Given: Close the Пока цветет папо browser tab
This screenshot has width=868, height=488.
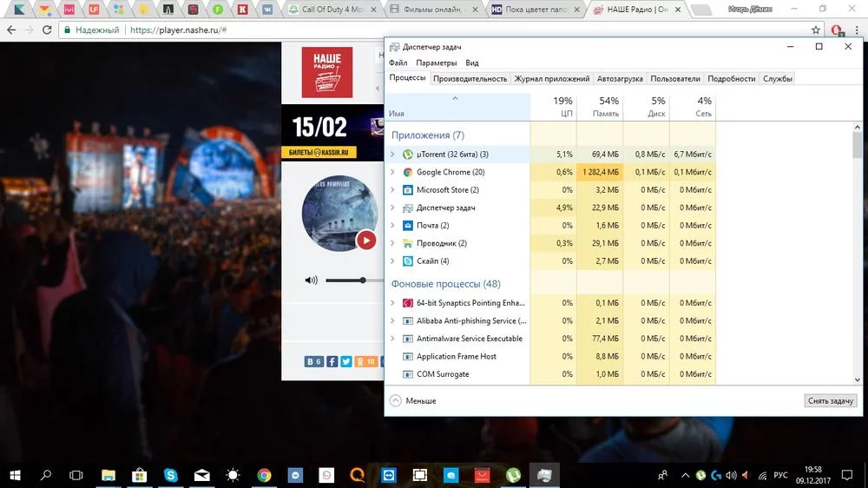Looking at the screenshot, I should click(577, 10).
